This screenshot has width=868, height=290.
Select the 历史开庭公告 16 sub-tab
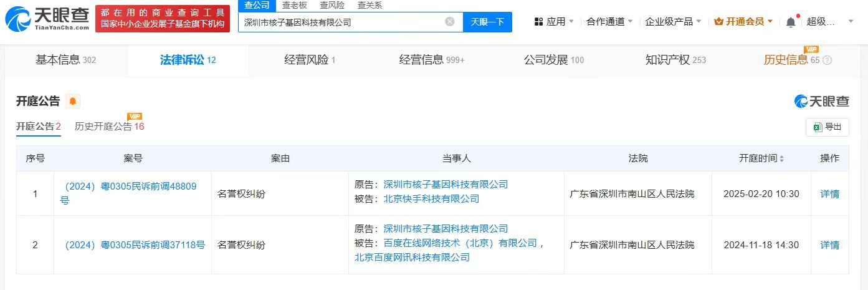coord(109,127)
